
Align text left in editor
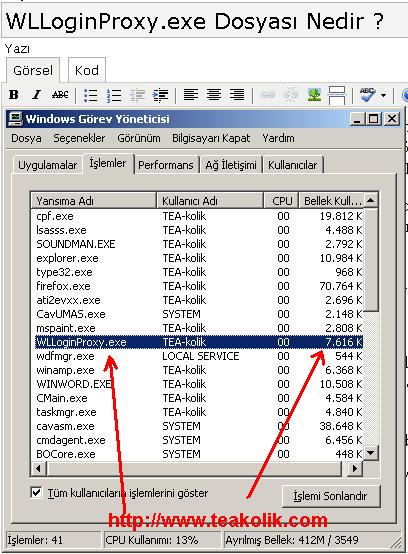[191, 95]
